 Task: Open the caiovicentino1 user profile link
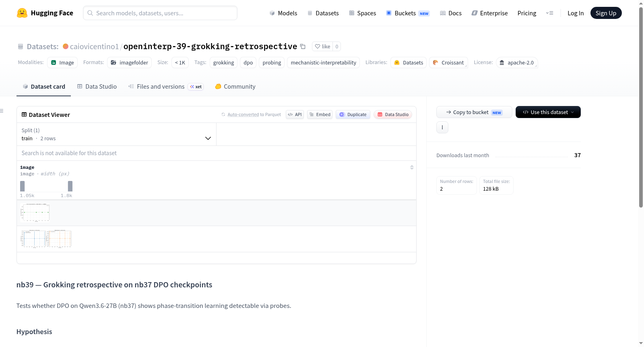[x=94, y=46]
